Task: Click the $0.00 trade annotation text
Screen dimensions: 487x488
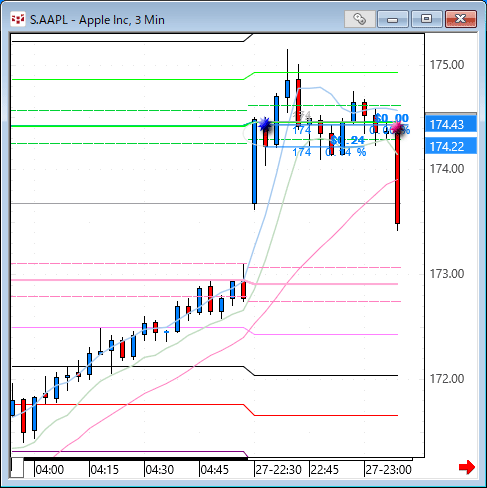Action: coord(392,118)
